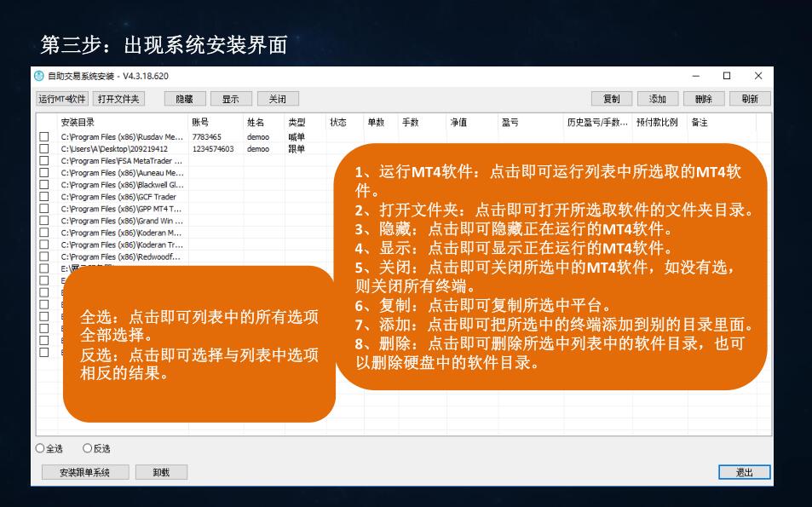Screen dimensions: 812x507
Task: Choose the 反选 radio option
Action: click(88, 448)
